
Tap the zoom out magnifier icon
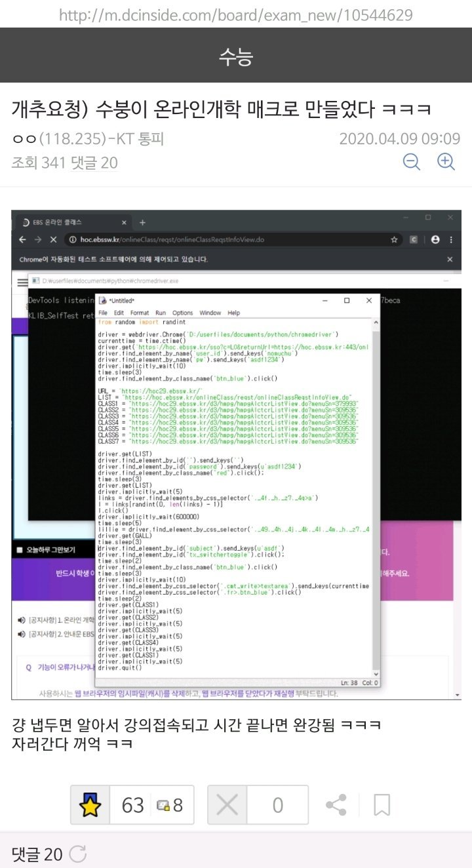[412, 161]
